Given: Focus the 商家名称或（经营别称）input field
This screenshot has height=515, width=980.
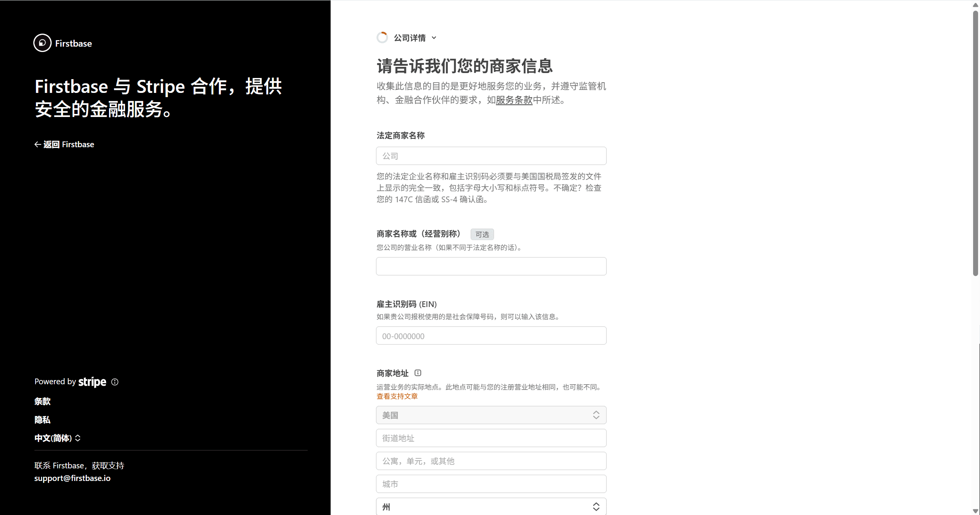Looking at the screenshot, I should [x=491, y=266].
